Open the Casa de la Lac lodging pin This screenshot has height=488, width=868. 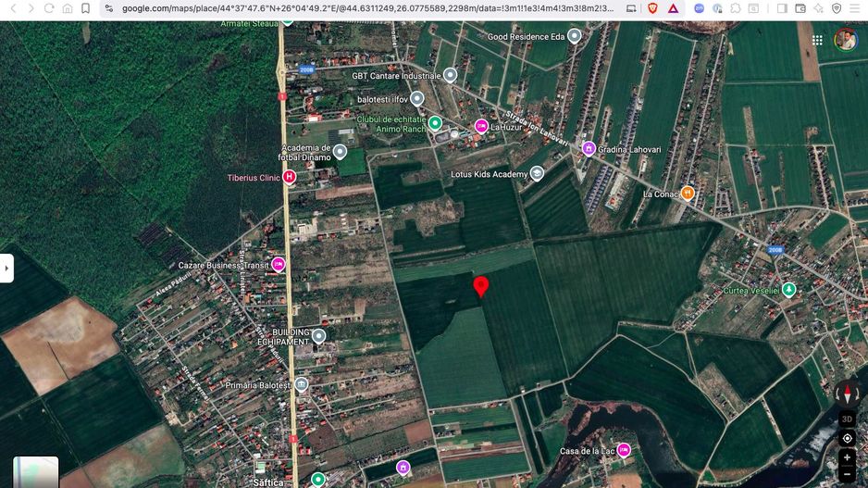click(x=624, y=450)
